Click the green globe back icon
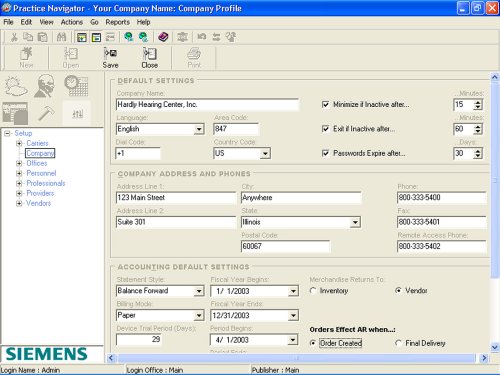This screenshot has width=500, height=375. pyautogui.click(x=128, y=37)
